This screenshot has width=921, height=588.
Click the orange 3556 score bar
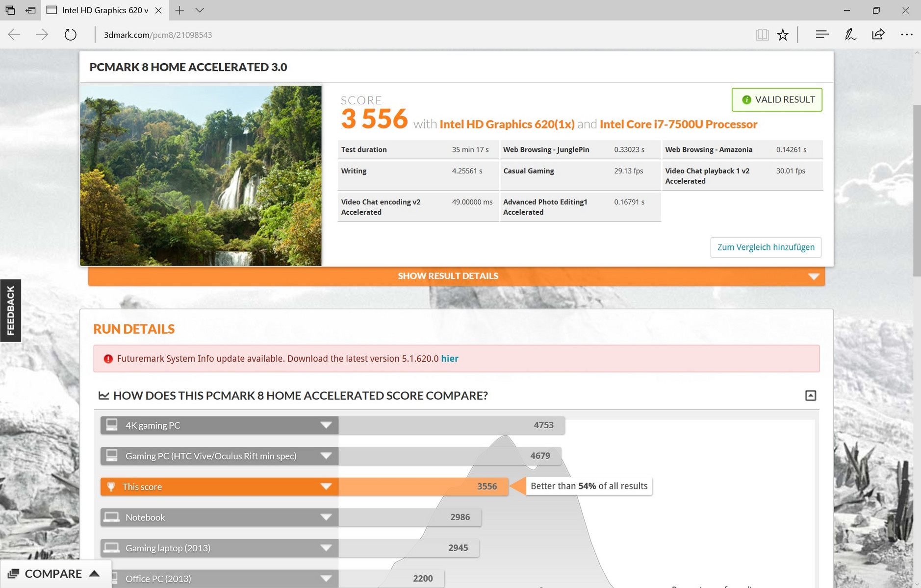click(x=423, y=487)
